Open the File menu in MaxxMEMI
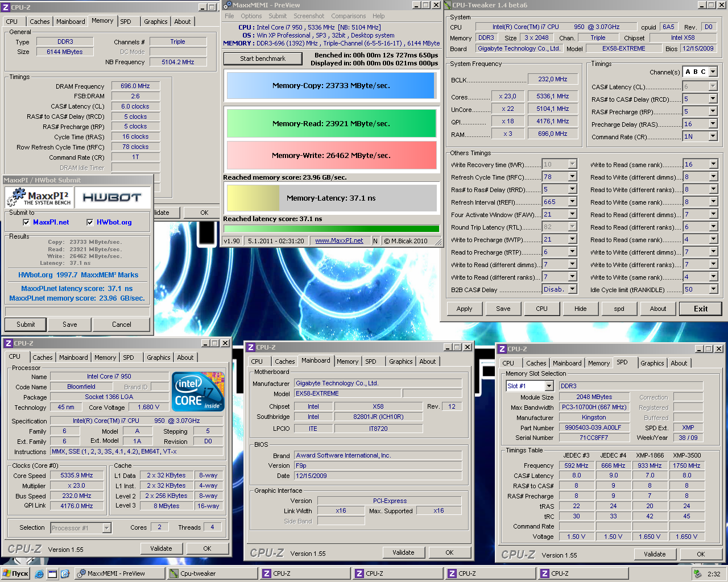 click(229, 16)
